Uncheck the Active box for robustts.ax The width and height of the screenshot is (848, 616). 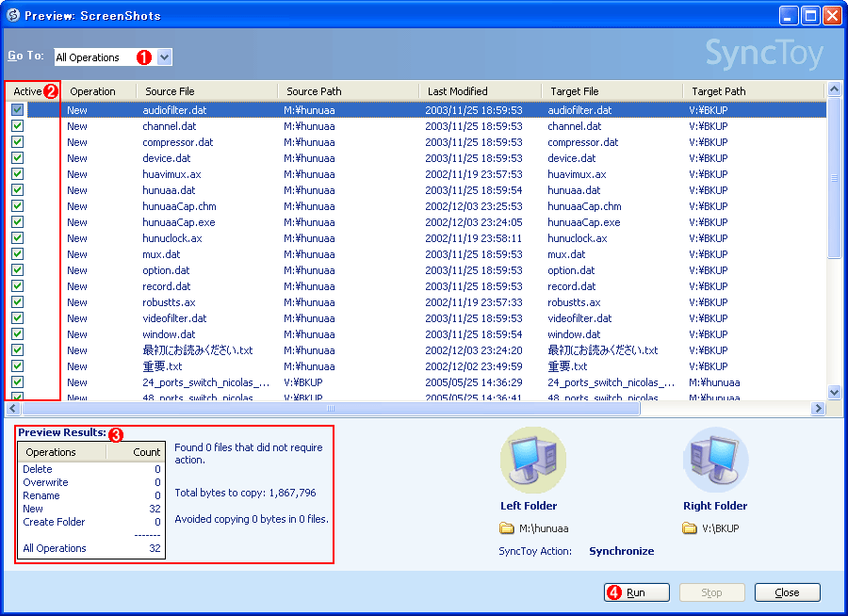pyautogui.click(x=17, y=301)
